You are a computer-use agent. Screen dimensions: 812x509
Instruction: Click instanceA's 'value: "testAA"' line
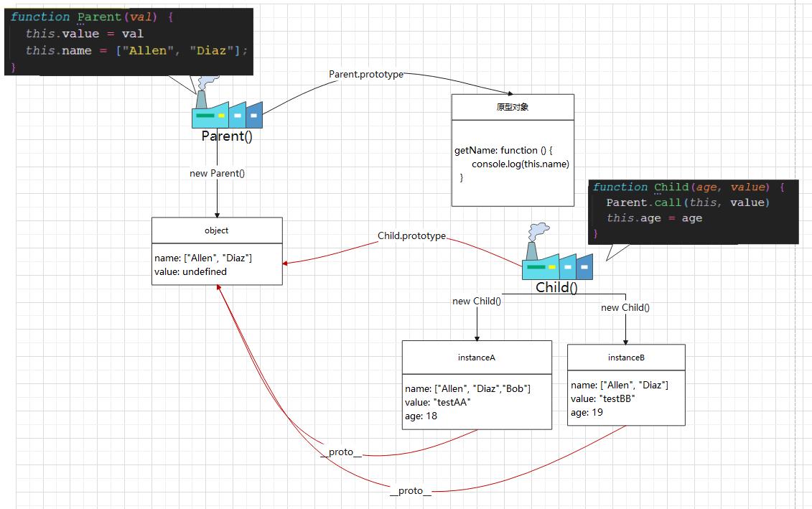pyautogui.click(x=437, y=403)
